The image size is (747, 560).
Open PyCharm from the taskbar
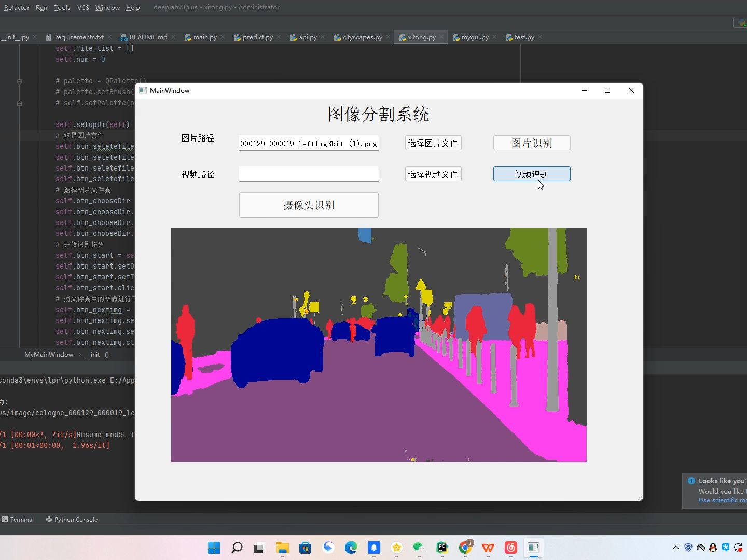pyautogui.click(x=442, y=548)
